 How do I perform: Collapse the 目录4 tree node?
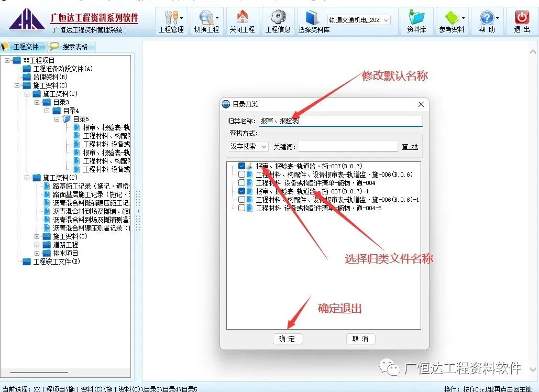(47, 111)
